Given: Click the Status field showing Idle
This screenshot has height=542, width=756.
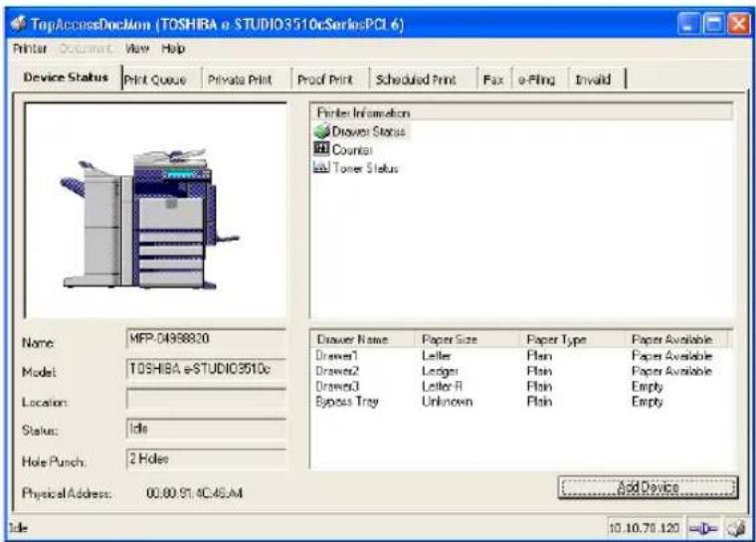Looking at the screenshot, I should click(206, 429).
